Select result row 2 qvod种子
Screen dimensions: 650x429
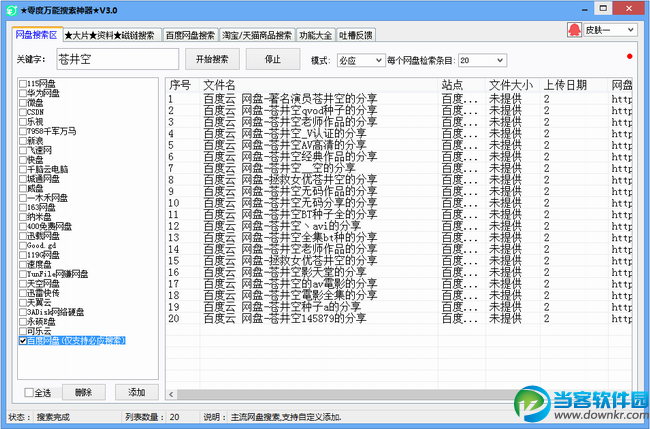(399, 111)
